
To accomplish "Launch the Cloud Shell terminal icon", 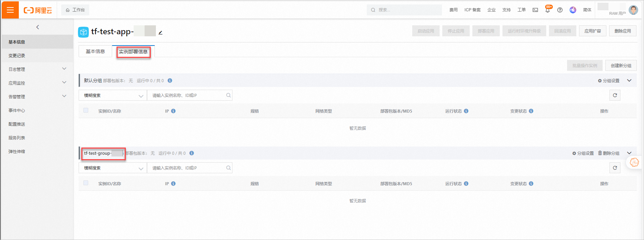I will point(535,10).
